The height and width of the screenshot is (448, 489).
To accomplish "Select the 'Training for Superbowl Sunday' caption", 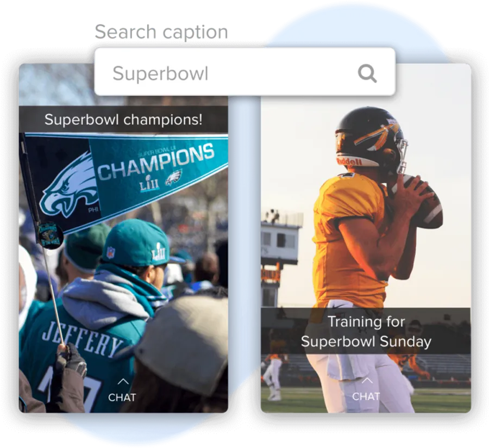I will pyautogui.click(x=366, y=331).
